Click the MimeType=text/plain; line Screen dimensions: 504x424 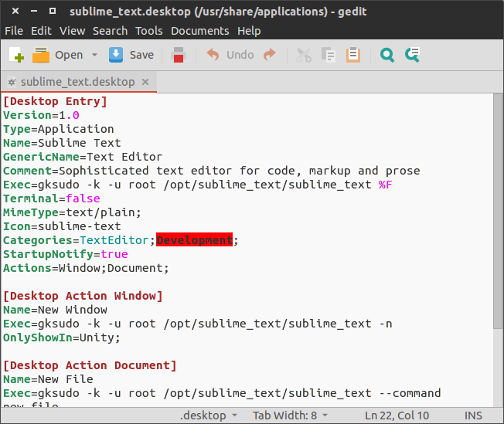[x=72, y=212]
